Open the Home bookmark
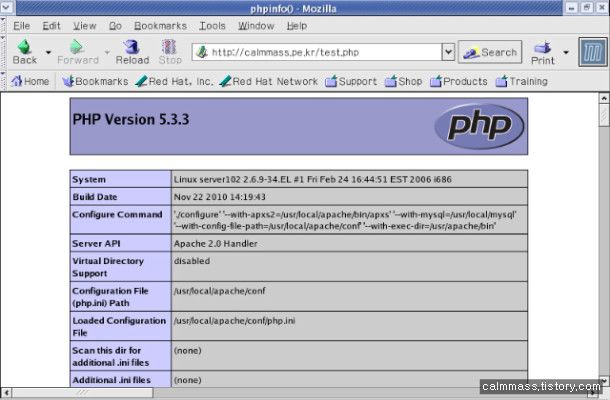The height and width of the screenshot is (400, 610). point(30,81)
